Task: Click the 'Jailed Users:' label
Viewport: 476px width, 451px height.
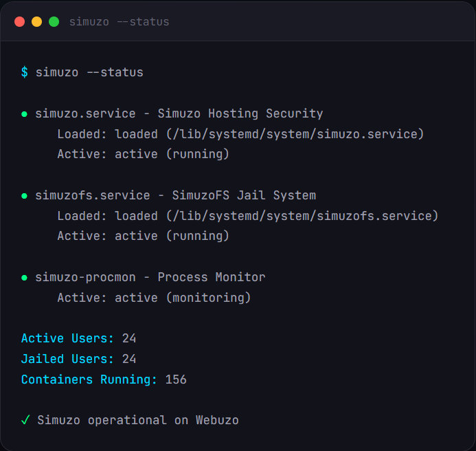Action: pos(68,359)
